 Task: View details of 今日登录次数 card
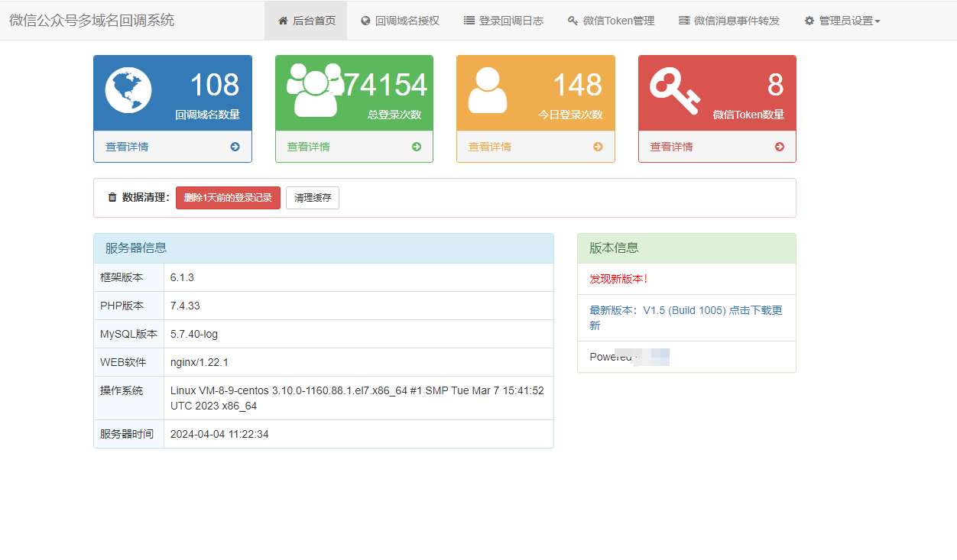click(x=536, y=147)
